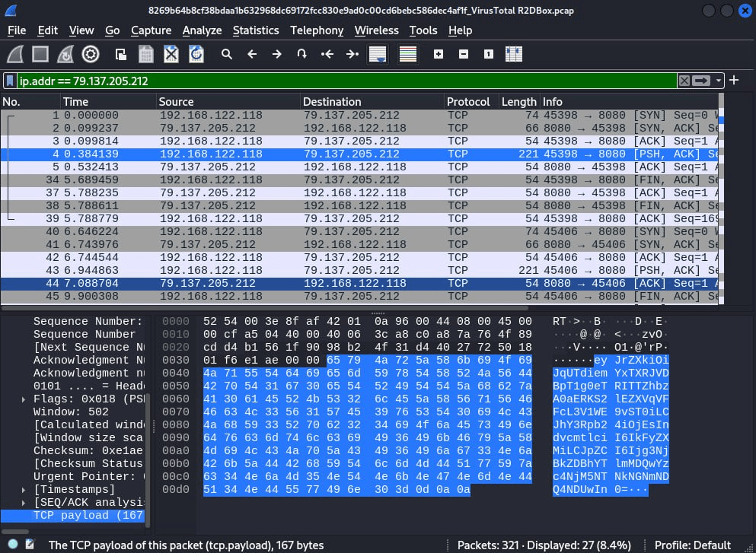Viewport: 756px width, 553px height.
Task: Open the Find Packet magnifier tool
Action: 227,54
